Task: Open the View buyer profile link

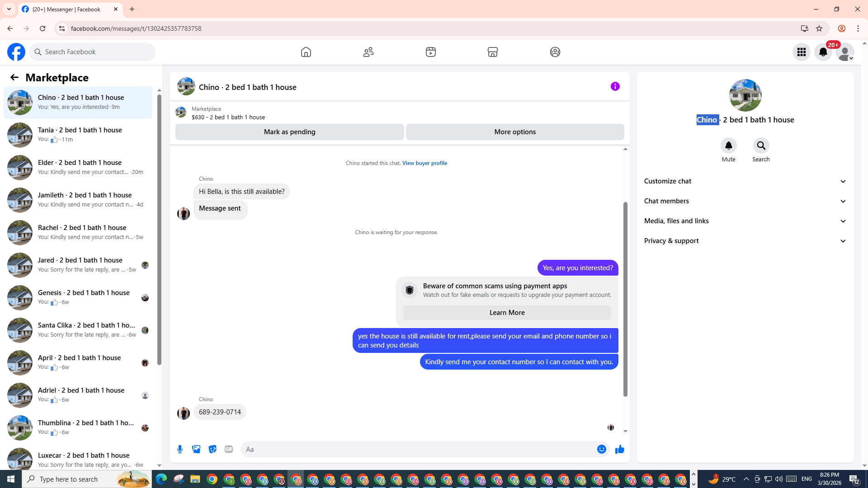Action: pos(424,163)
